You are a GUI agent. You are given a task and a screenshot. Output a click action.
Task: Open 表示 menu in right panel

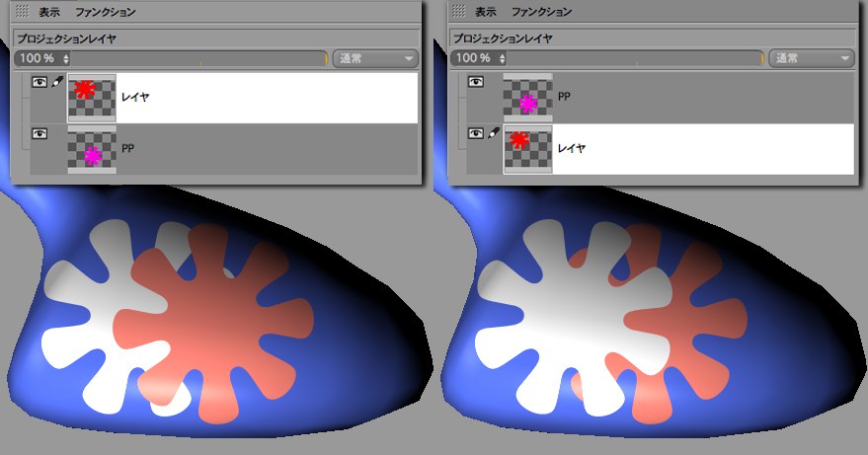click(x=486, y=12)
